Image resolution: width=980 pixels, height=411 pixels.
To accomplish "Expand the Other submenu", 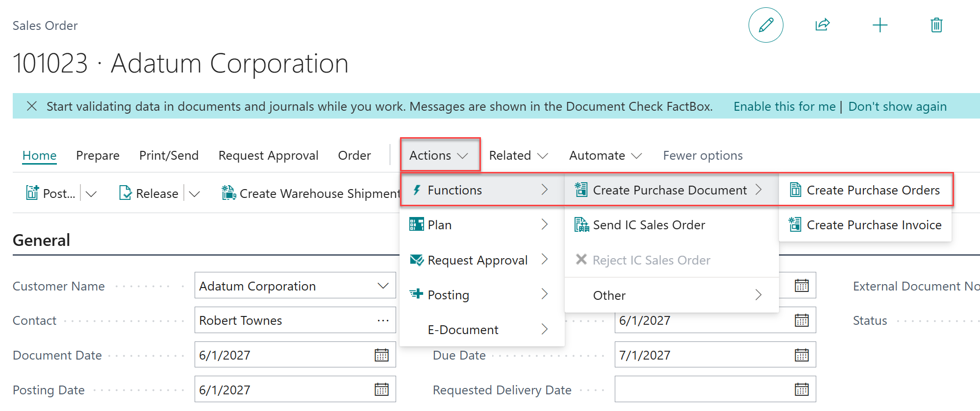I will coord(672,295).
